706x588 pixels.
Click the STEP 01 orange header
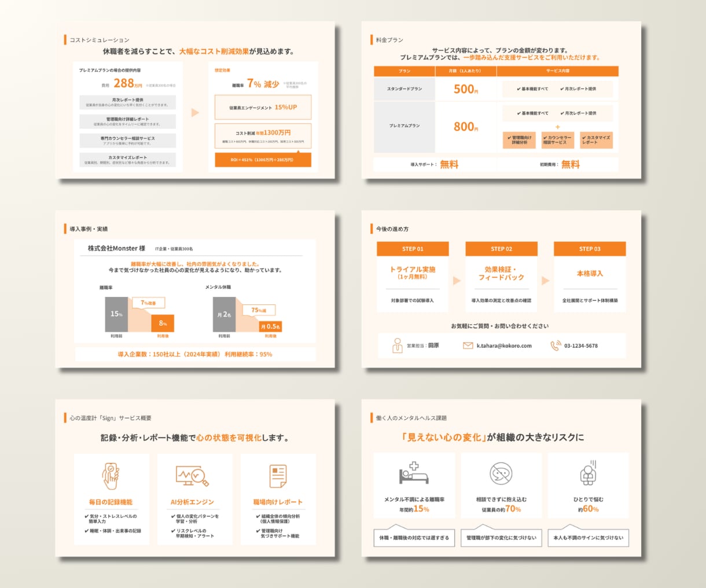(413, 249)
